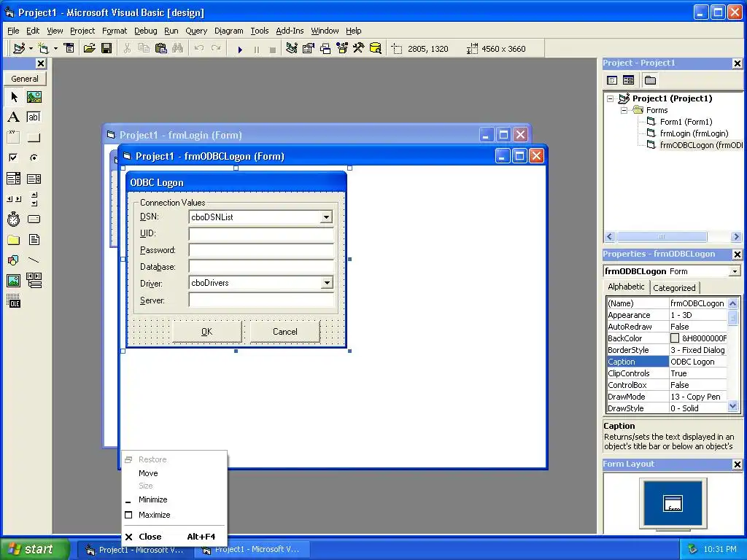
Task: Select the Line tool in toolbox
Action: (34, 260)
